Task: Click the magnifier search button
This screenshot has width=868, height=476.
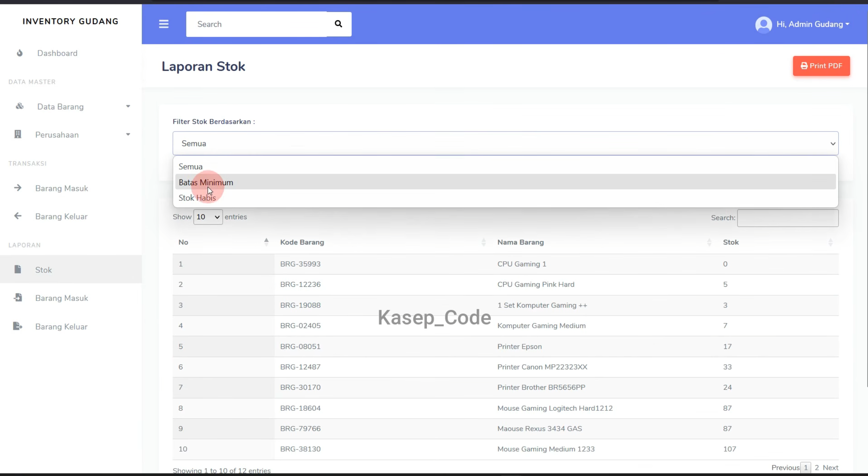Action: [x=339, y=24]
